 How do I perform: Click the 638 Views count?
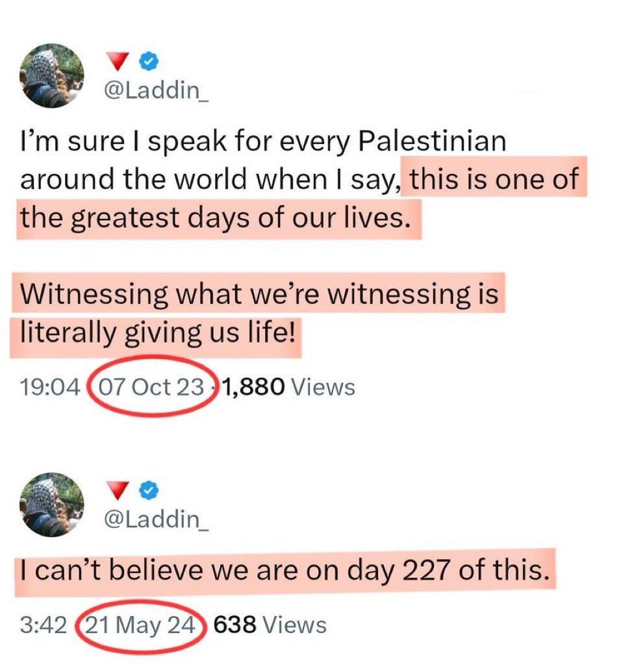pos(270,625)
